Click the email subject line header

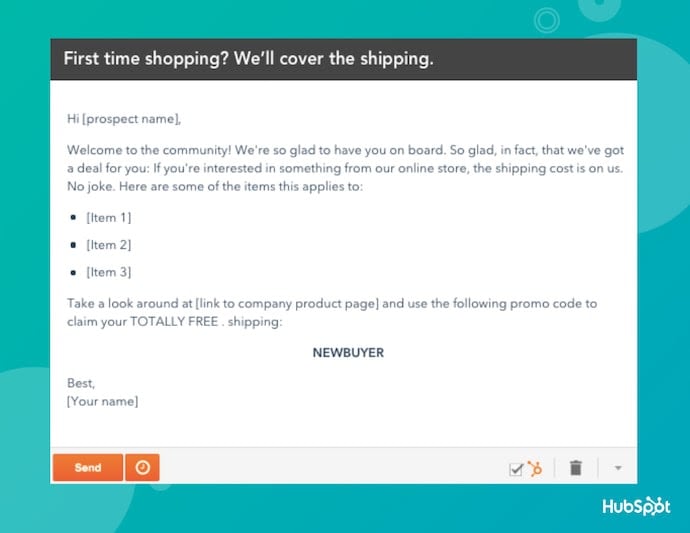[x=248, y=58]
